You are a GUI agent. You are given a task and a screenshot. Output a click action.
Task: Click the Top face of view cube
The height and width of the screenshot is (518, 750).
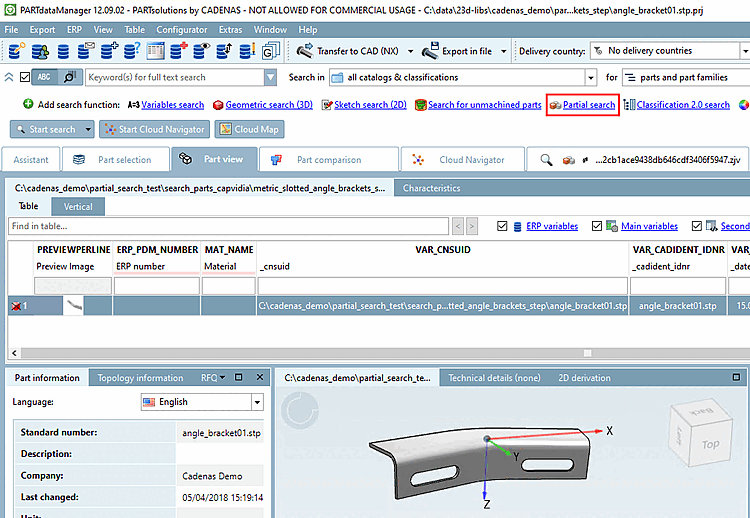tap(710, 444)
